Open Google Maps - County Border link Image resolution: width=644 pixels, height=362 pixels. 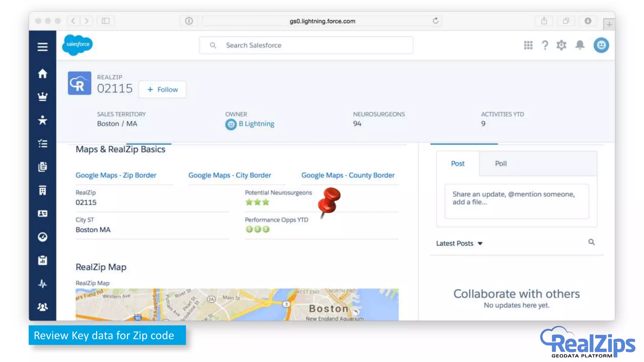(x=348, y=175)
